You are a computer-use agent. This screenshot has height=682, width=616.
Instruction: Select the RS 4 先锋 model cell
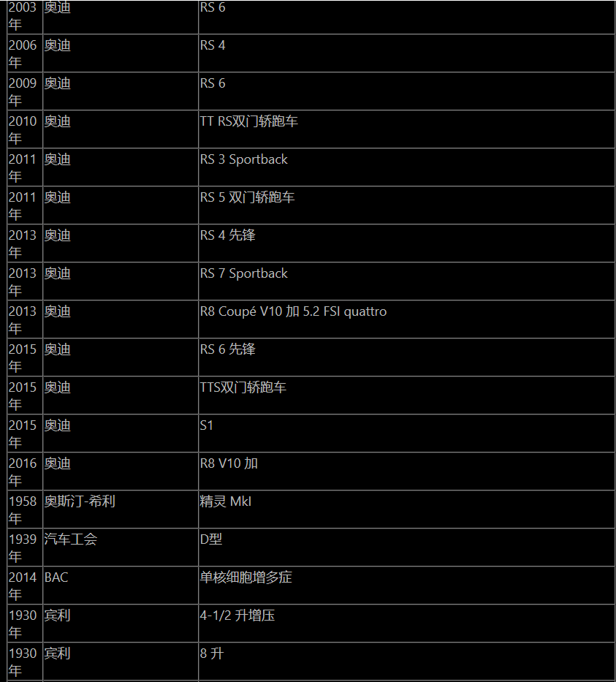pyautogui.click(x=406, y=243)
